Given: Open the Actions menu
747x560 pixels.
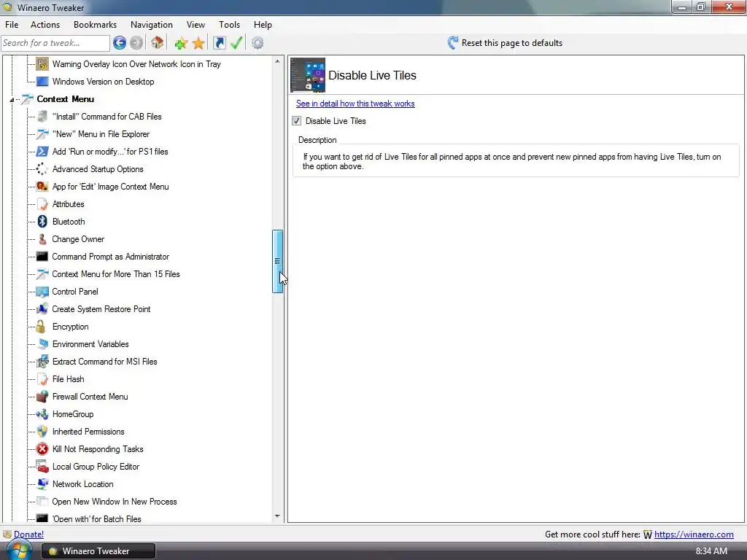Looking at the screenshot, I should [45, 25].
